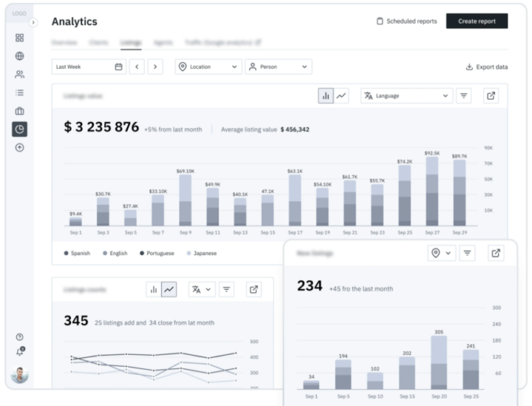
Task: Toggle the Portuguese legend item
Action: pos(157,253)
